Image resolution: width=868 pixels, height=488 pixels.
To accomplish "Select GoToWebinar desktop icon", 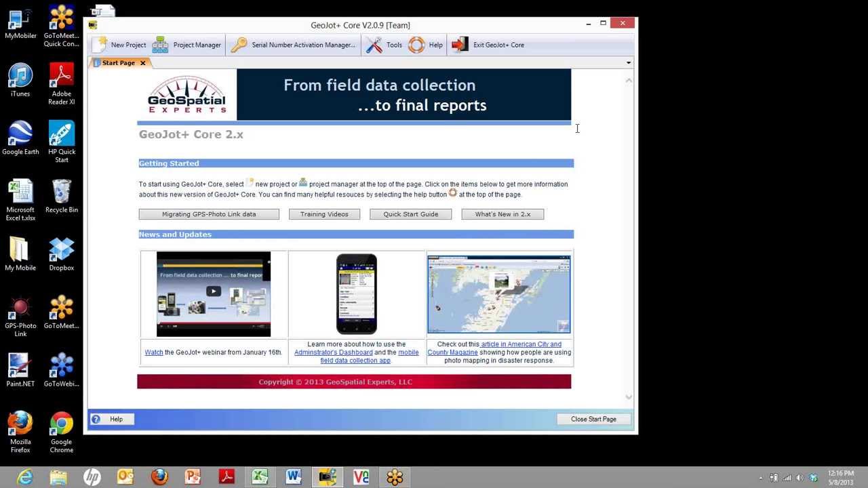I will click(x=61, y=370).
